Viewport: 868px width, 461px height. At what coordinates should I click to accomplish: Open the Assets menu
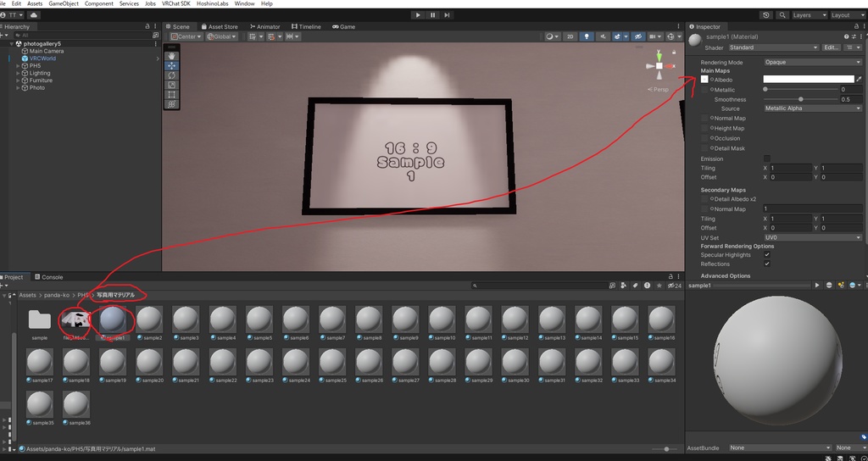coord(35,3)
